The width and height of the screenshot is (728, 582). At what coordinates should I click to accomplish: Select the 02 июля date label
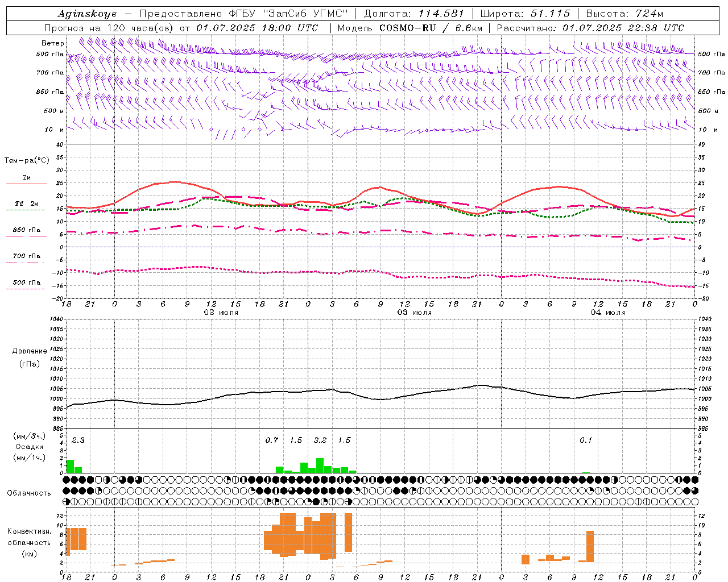(x=221, y=313)
